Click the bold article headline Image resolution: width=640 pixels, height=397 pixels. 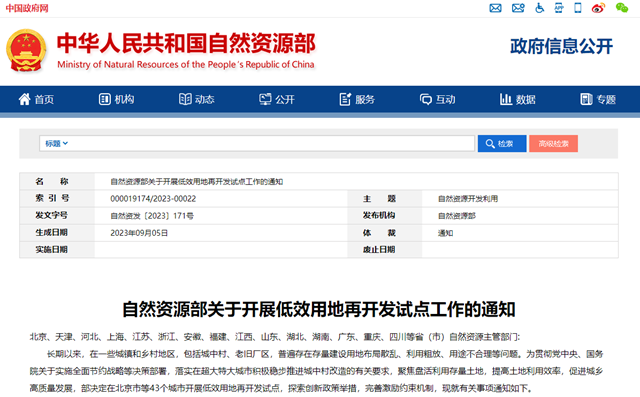[319, 309]
